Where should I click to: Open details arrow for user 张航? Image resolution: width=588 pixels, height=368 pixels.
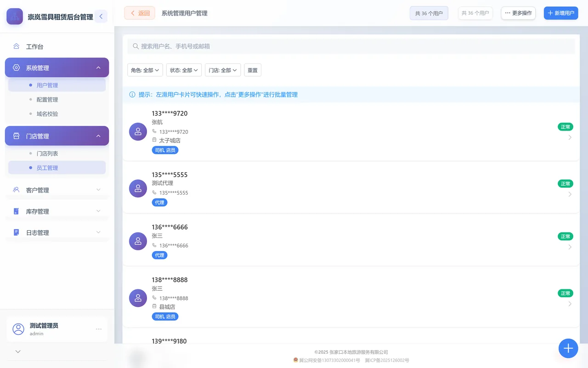[570, 137]
